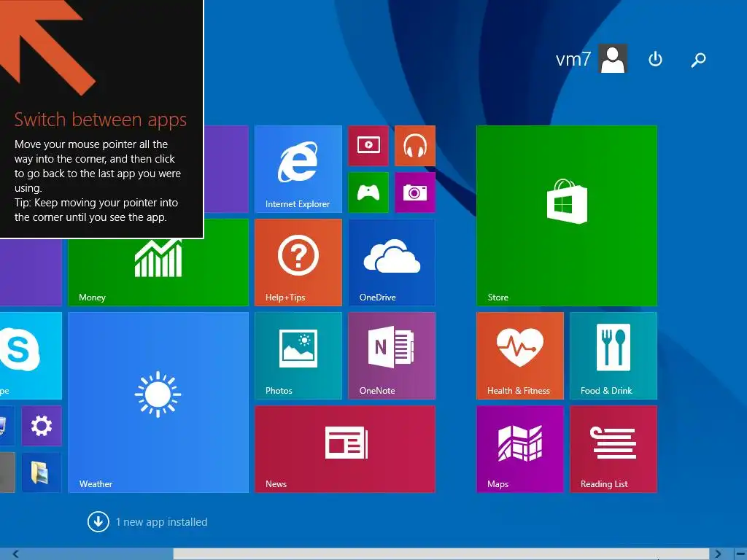Launch the OneNote tile
747x560 pixels.
point(392,356)
